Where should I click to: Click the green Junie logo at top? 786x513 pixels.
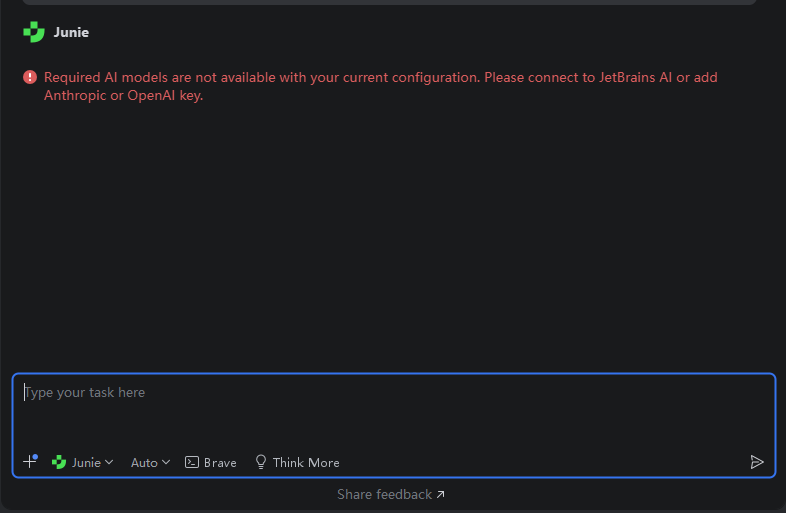point(34,33)
